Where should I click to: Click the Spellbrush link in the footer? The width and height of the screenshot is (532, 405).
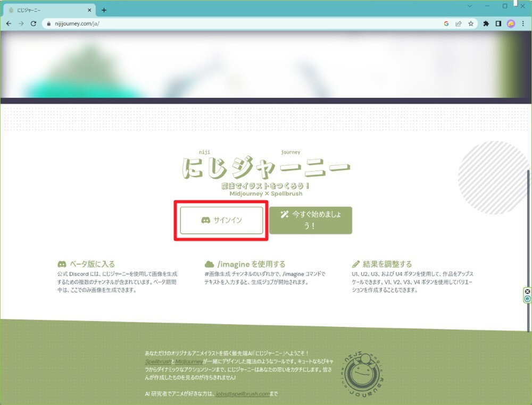158,361
